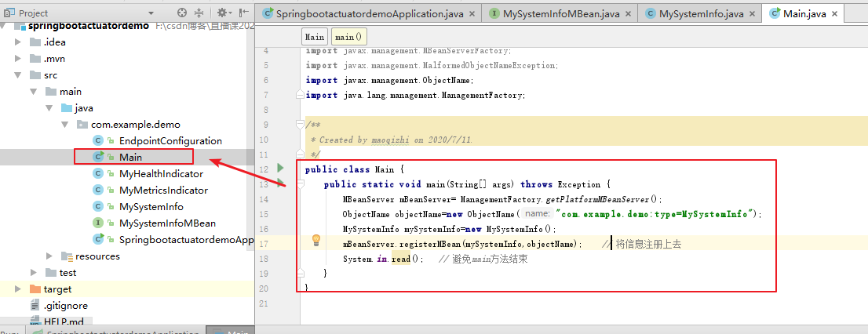
Task: Click the collapse-all icon in Project panel
Action: pos(199,13)
